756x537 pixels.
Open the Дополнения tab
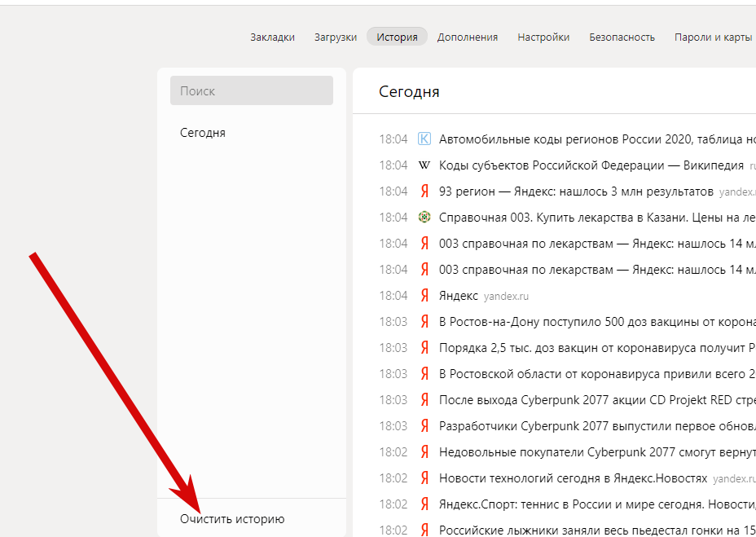coord(467,37)
